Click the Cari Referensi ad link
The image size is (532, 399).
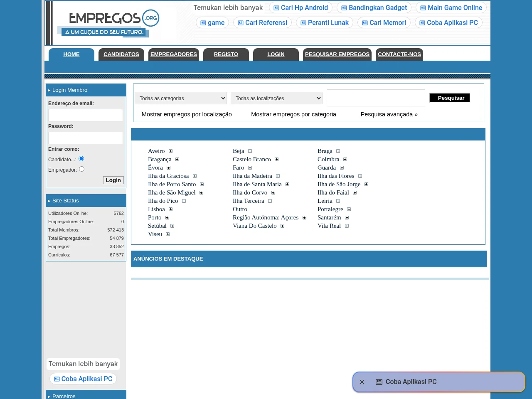pyautogui.click(x=262, y=23)
